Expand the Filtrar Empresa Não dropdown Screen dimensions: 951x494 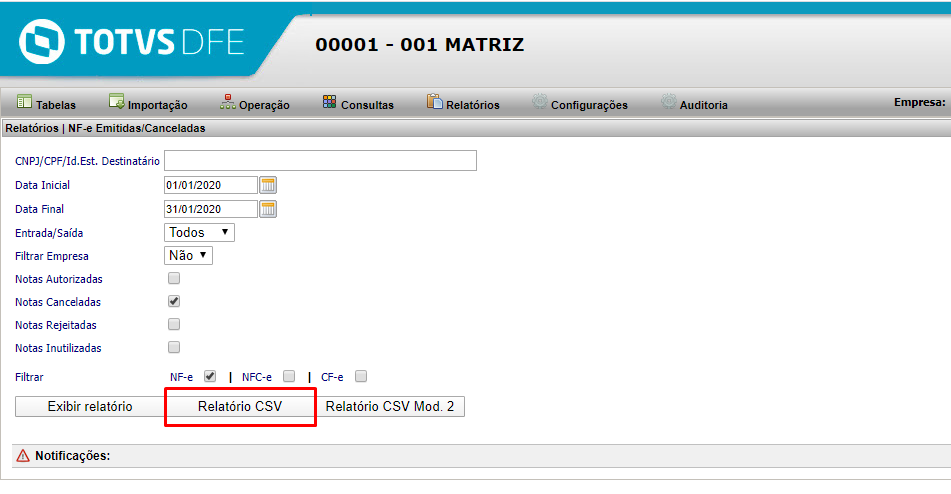tap(188, 255)
